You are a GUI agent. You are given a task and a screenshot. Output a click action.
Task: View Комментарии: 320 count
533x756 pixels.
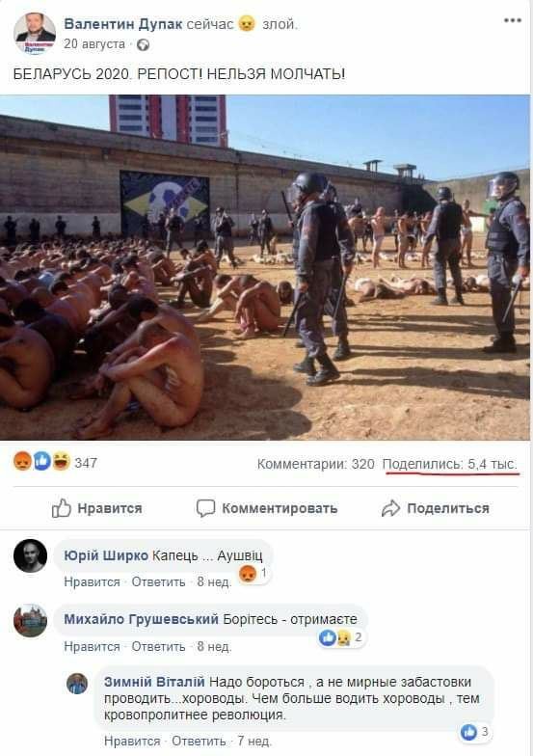coord(316,464)
